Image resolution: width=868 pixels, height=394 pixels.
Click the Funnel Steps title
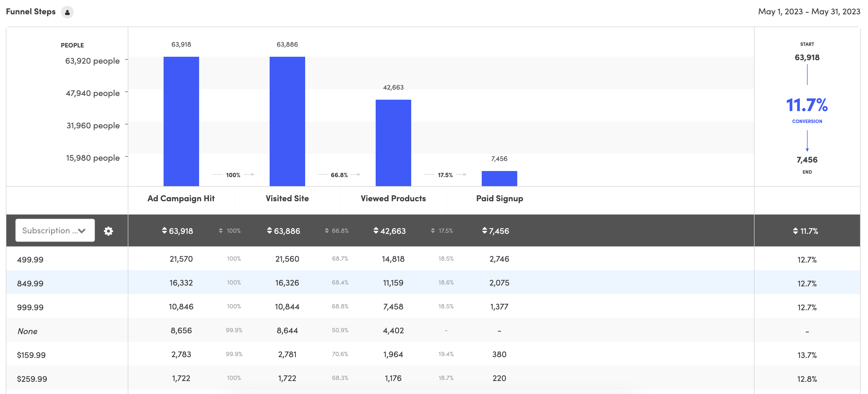tap(31, 11)
